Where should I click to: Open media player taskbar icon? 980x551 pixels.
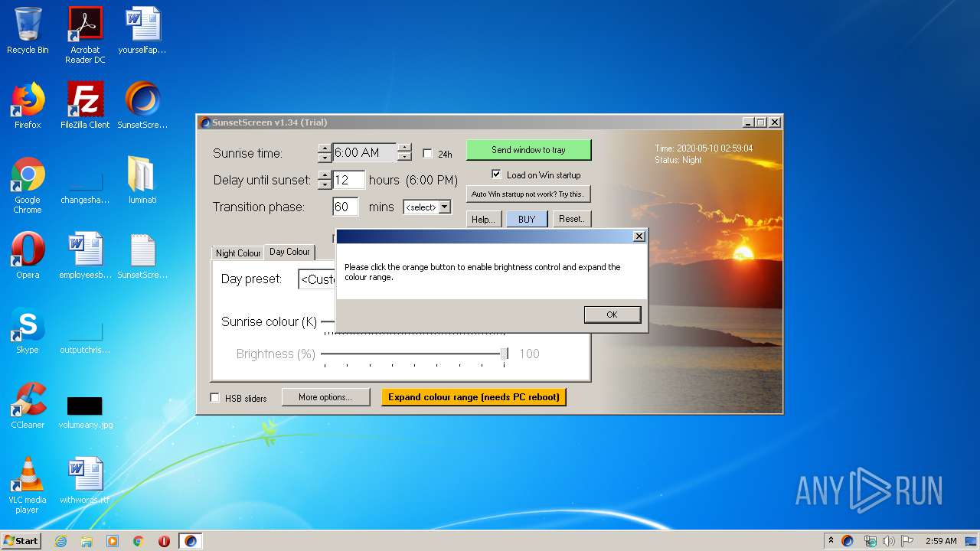pos(113,541)
